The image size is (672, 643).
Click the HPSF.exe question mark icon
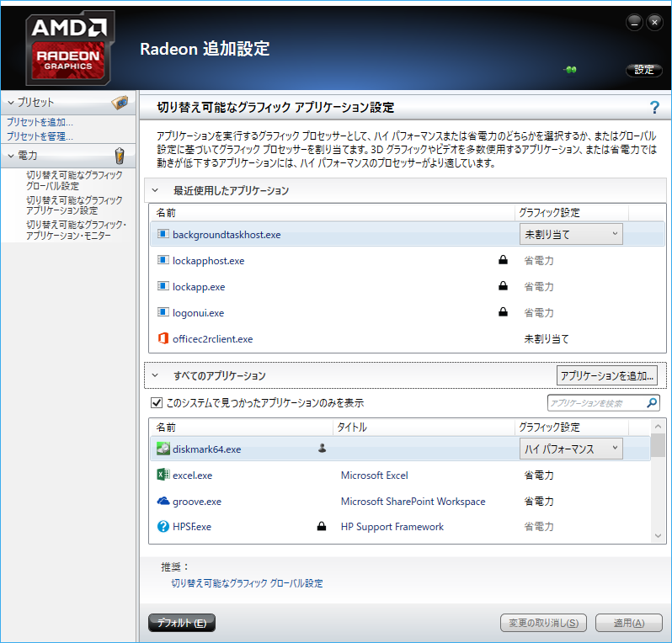(163, 526)
